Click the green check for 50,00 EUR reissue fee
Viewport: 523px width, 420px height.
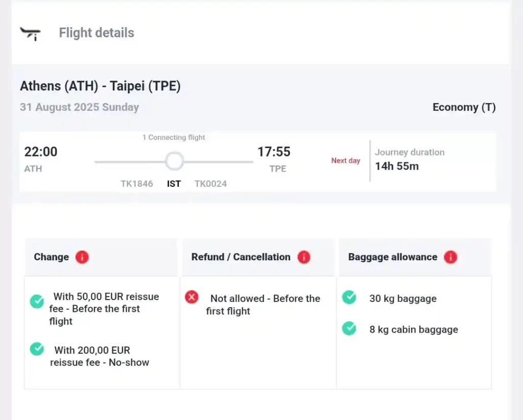pos(37,301)
